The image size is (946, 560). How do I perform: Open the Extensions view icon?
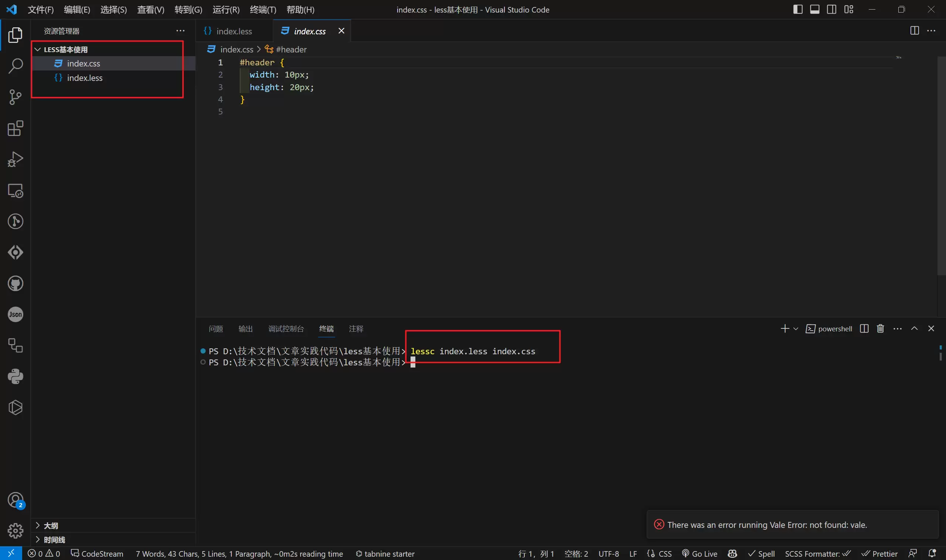pos(15,128)
